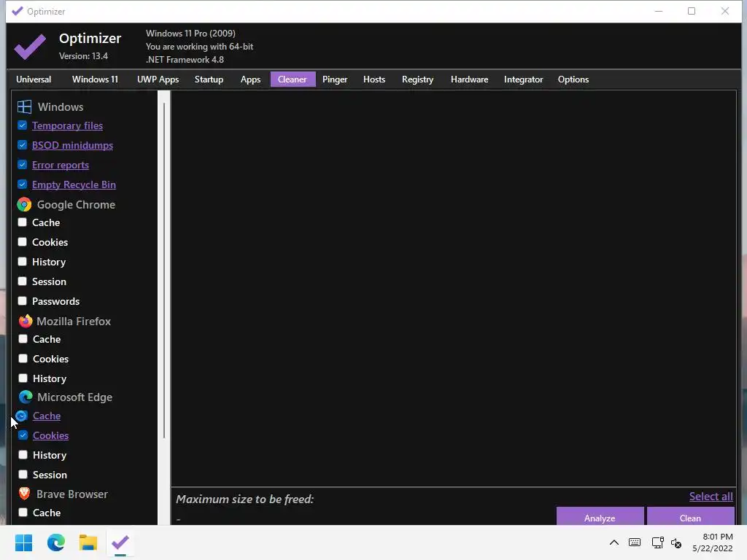Click the Version: 13.4 text

(x=83, y=55)
